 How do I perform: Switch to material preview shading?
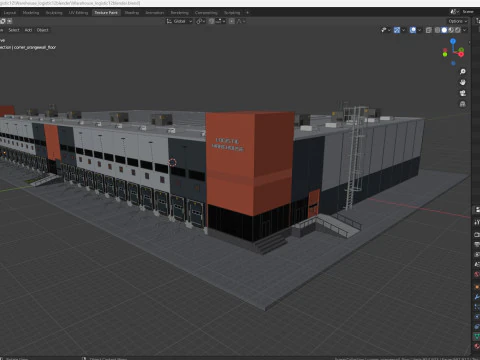[x=451, y=30]
